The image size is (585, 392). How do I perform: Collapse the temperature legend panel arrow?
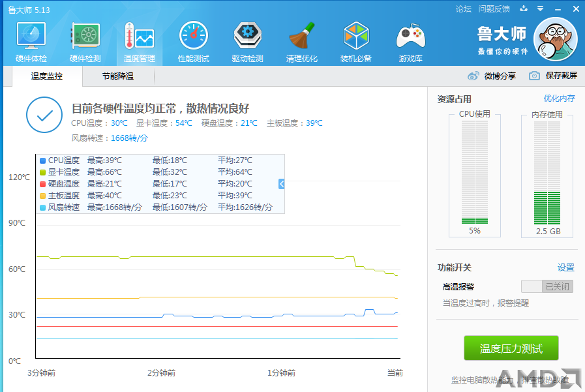281,184
